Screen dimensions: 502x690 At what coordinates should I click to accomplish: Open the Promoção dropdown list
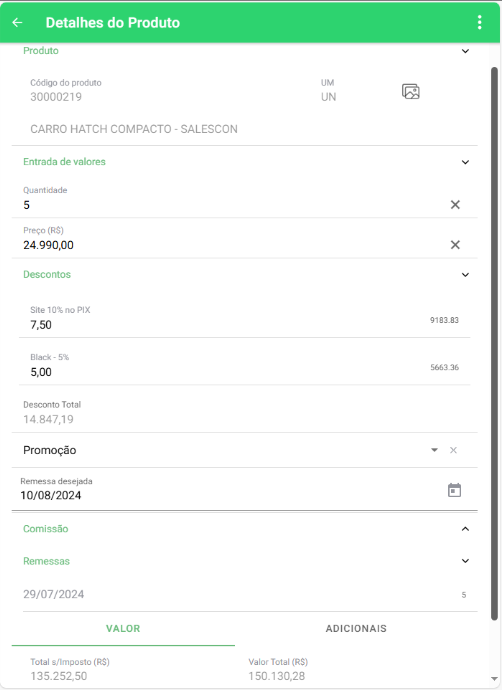pyautogui.click(x=434, y=450)
